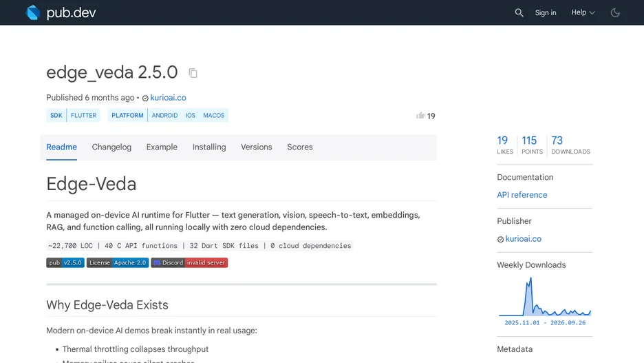Click the License Apache 2.0 badge

click(118, 262)
